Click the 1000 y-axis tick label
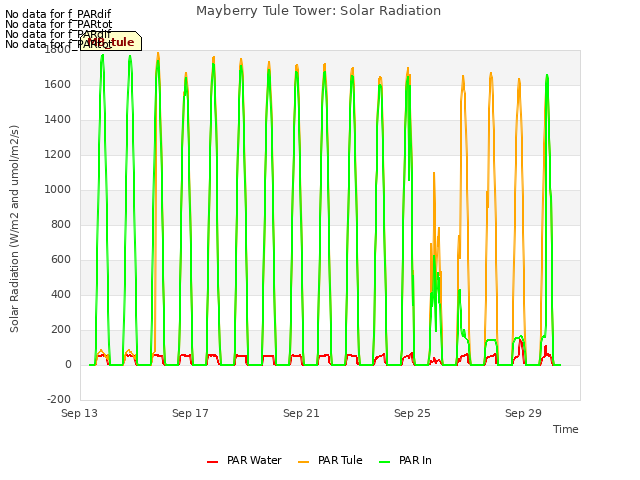 (58, 190)
